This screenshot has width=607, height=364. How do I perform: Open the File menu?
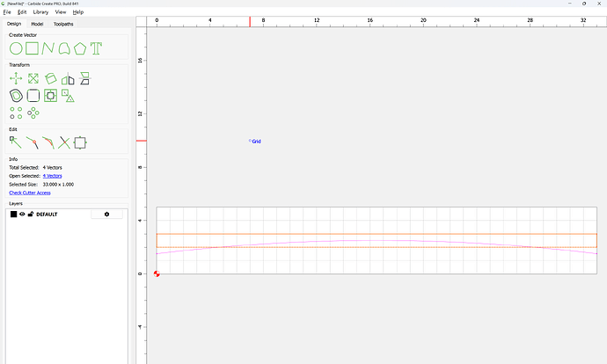pos(7,12)
